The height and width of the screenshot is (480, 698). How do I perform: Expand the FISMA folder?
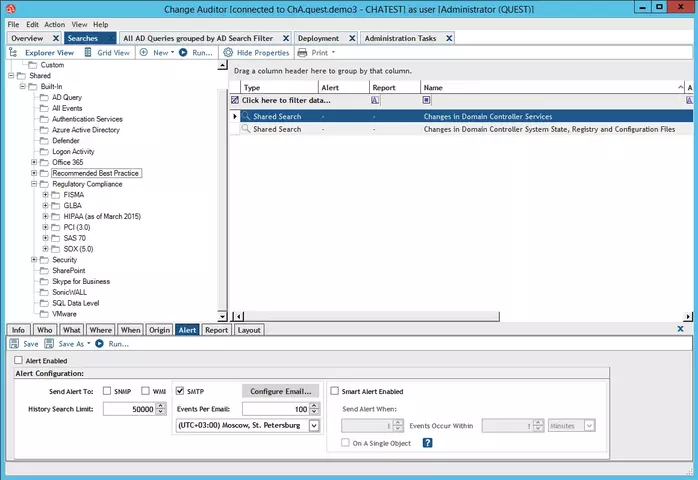click(x=45, y=195)
